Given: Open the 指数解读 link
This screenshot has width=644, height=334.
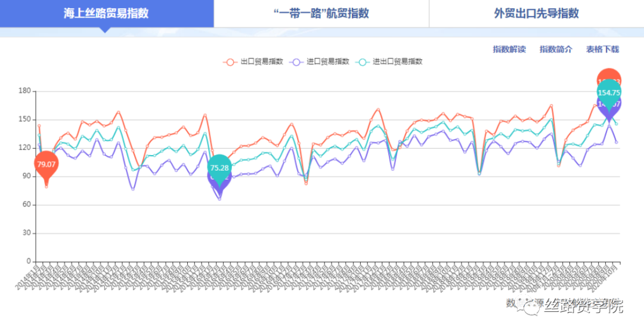Looking at the screenshot, I should (x=509, y=50).
